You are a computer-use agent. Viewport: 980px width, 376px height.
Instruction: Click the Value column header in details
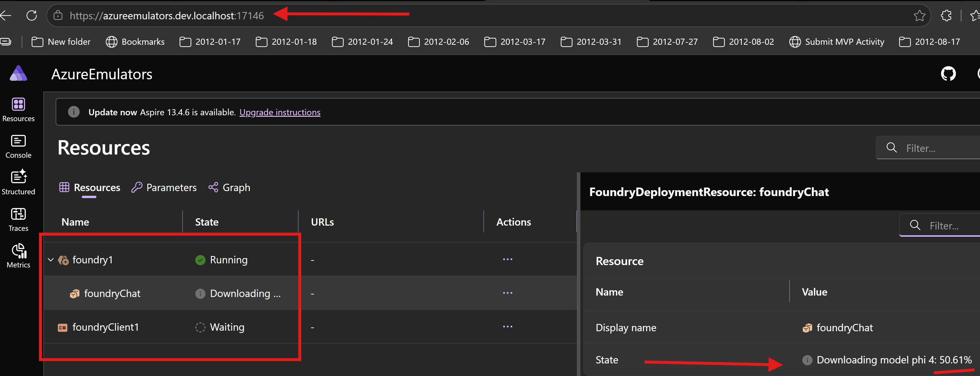814,292
